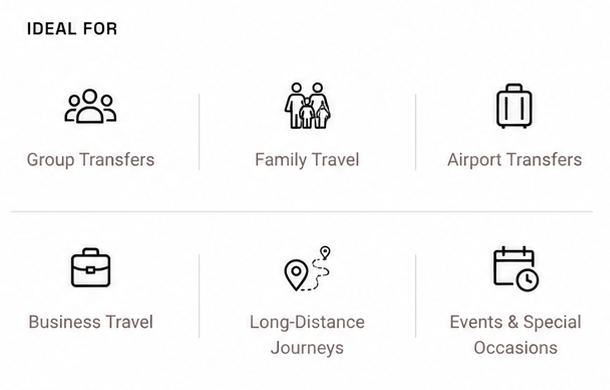Viewport: 610px width, 390px height.
Task: Click the clock badge on calendar icon
Action: (528, 279)
